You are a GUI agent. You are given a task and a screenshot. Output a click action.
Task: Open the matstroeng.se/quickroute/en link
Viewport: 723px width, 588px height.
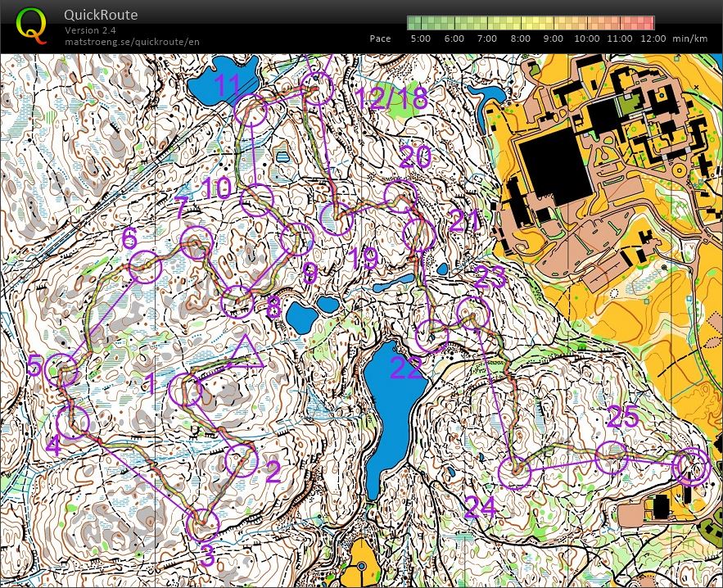(132, 42)
